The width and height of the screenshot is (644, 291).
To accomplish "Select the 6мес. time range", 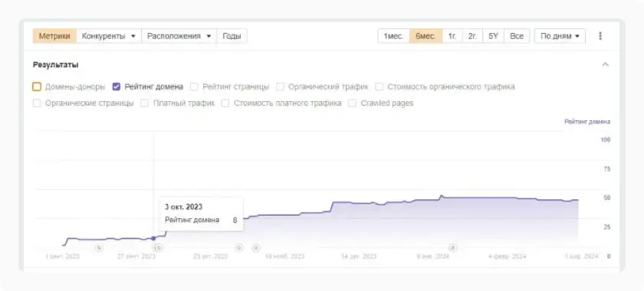I will point(426,36).
